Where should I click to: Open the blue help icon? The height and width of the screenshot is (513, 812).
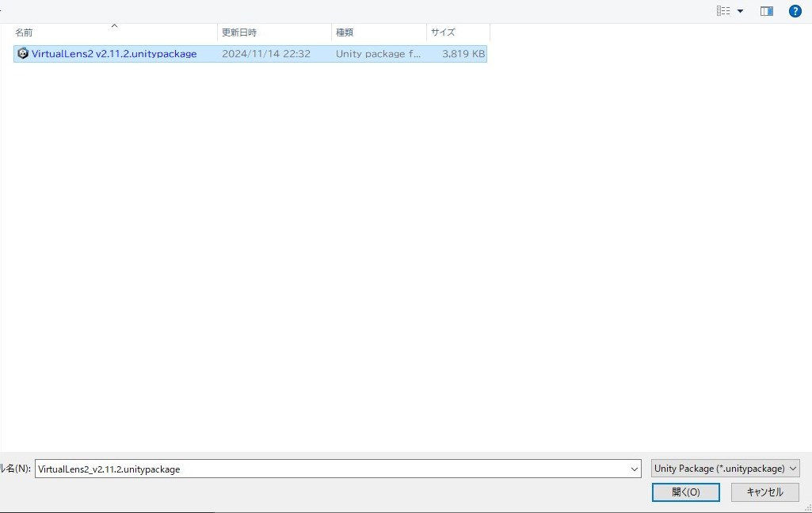pyautogui.click(x=795, y=11)
